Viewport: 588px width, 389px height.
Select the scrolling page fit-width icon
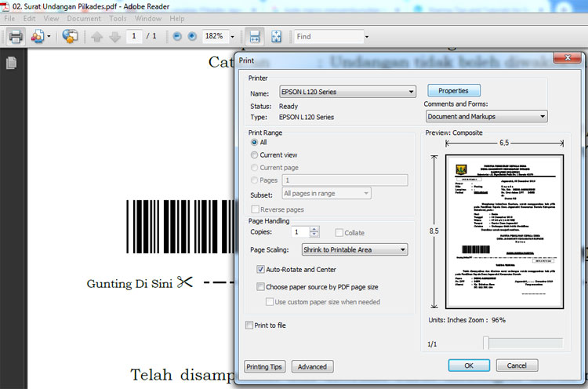(x=255, y=37)
